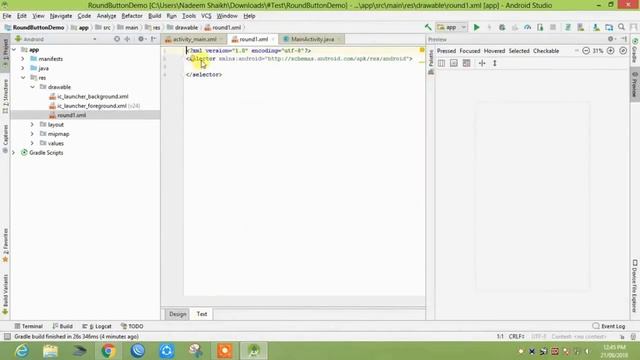Expand the values folder
The height and width of the screenshot is (360, 640).
pos(32,143)
